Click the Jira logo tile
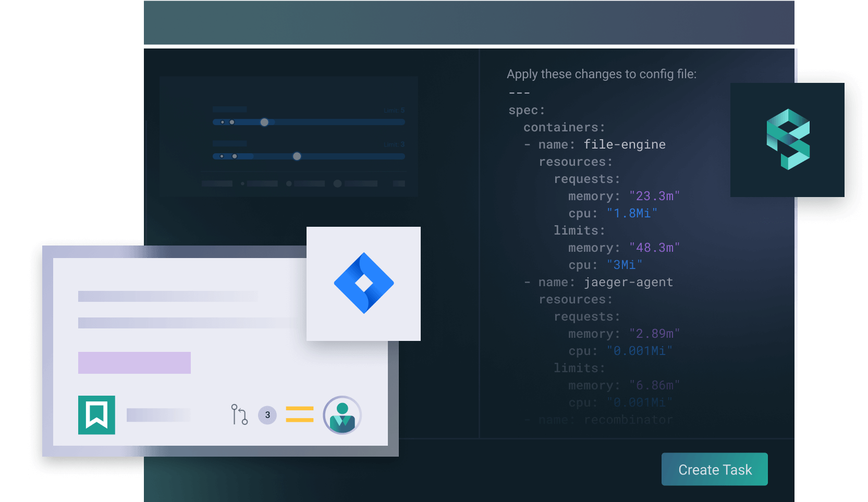Image resolution: width=868 pixels, height=502 pixels. (x=363, y=283)
